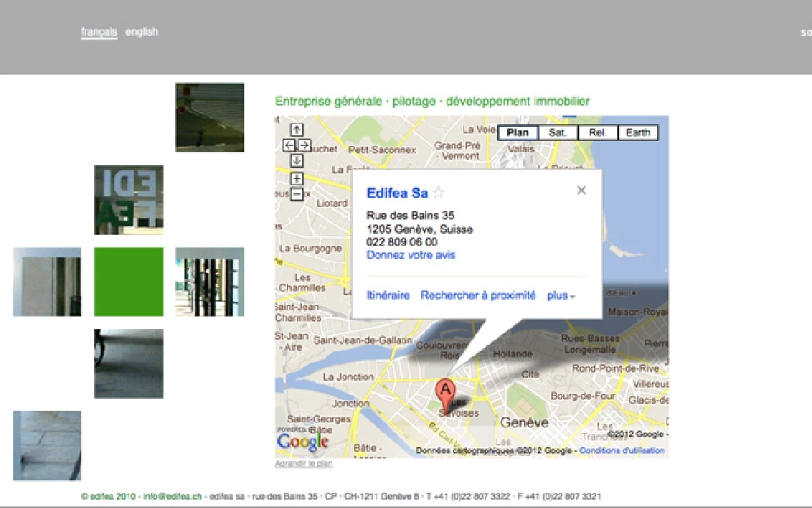Viewport: 812px width, 508px height.
Task: Click footer fax 'F +41 (0)22 807 3321'
Action: pos(559,496)
